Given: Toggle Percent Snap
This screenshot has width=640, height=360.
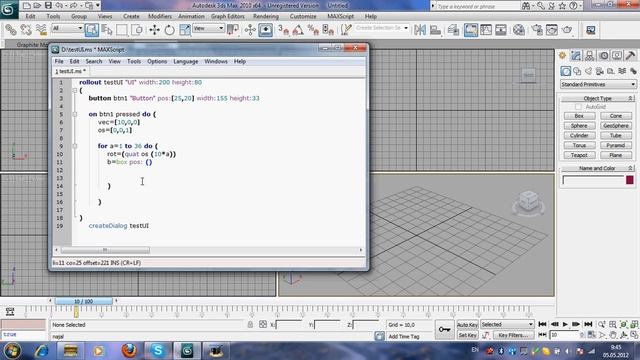Looking at the screenshot, I should click(313, 30).
